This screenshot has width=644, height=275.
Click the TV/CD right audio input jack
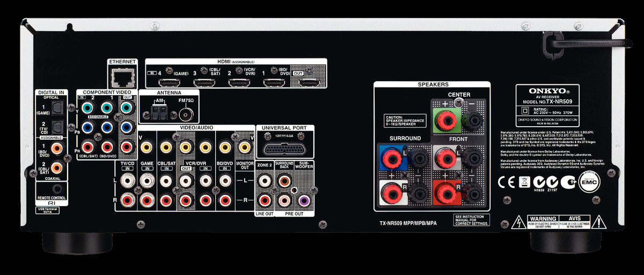[x=128, y=200]
